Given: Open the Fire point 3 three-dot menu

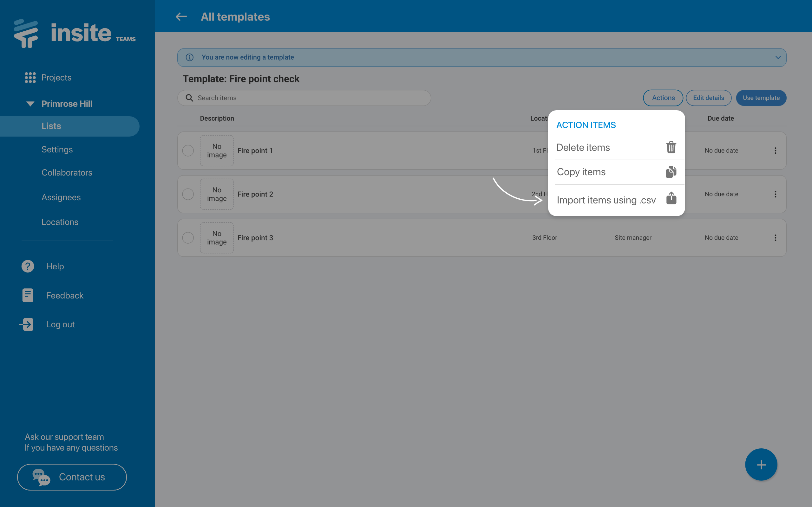Looking at the screenshot, I should pyautogui.click(x=775, y=238).
